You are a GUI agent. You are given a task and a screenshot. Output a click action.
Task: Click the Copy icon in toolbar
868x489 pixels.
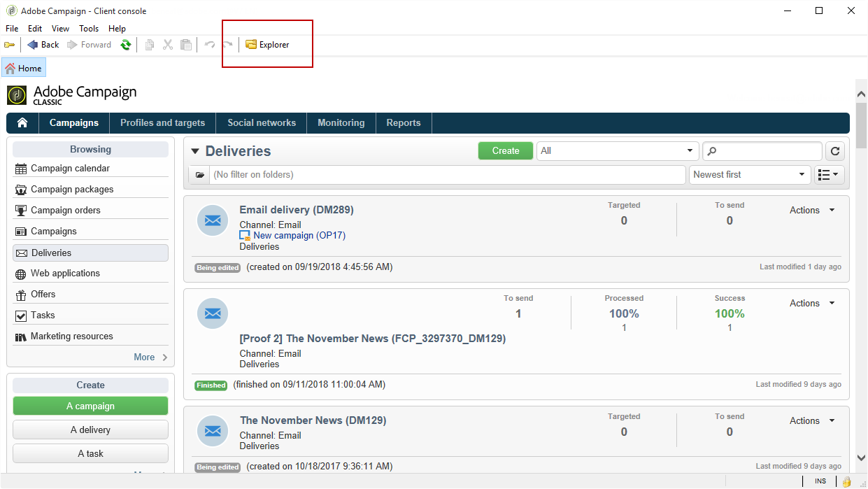pyautogui.click(x=149, y=45)
